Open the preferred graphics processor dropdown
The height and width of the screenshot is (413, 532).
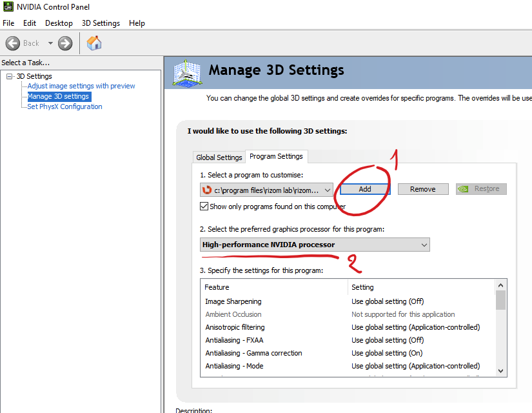click(x=315, y=245)
